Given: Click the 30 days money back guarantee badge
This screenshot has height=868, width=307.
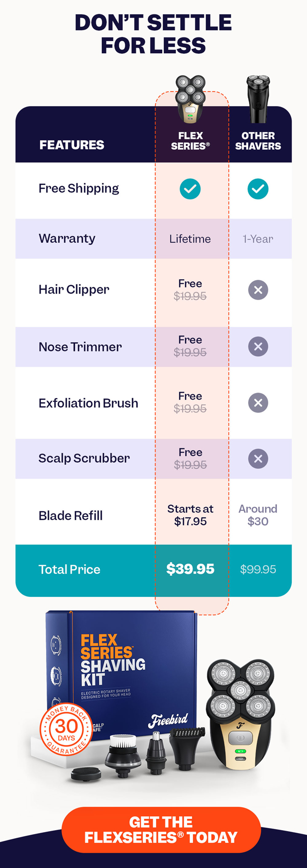Looking at the screenshot, I should pyautogui.click(x=67, y=728).
